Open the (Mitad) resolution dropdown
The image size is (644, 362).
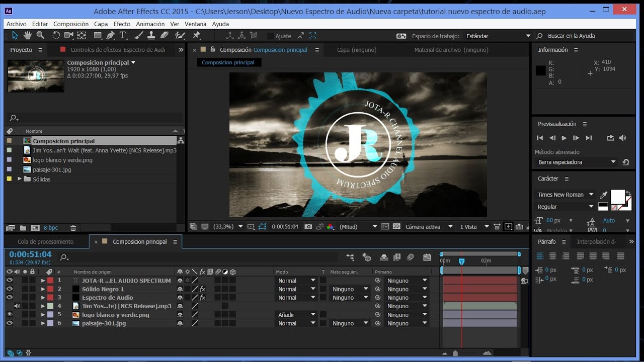pos(358,227)
